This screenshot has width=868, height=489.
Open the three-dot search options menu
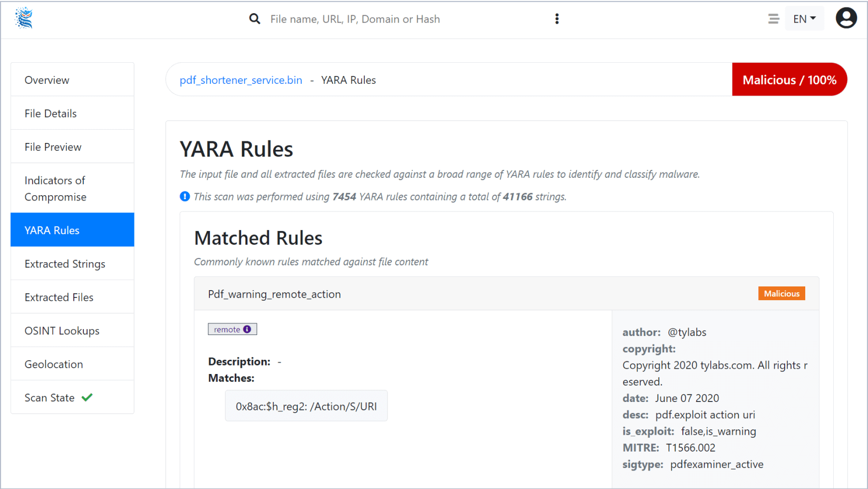(557, 19)
